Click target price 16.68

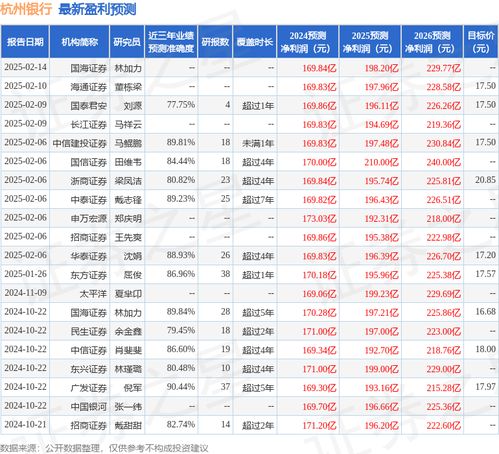coord(485,312)
